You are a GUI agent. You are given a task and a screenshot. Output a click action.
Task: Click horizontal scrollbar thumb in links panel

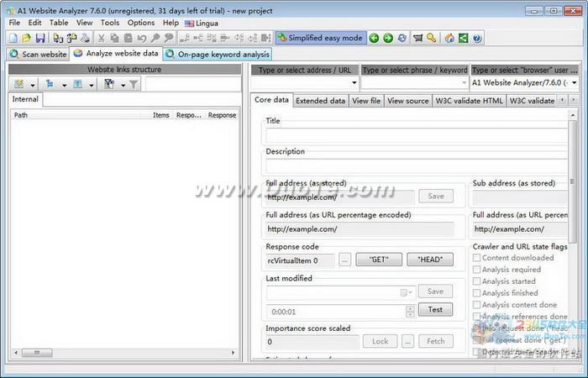coord(37,353)
